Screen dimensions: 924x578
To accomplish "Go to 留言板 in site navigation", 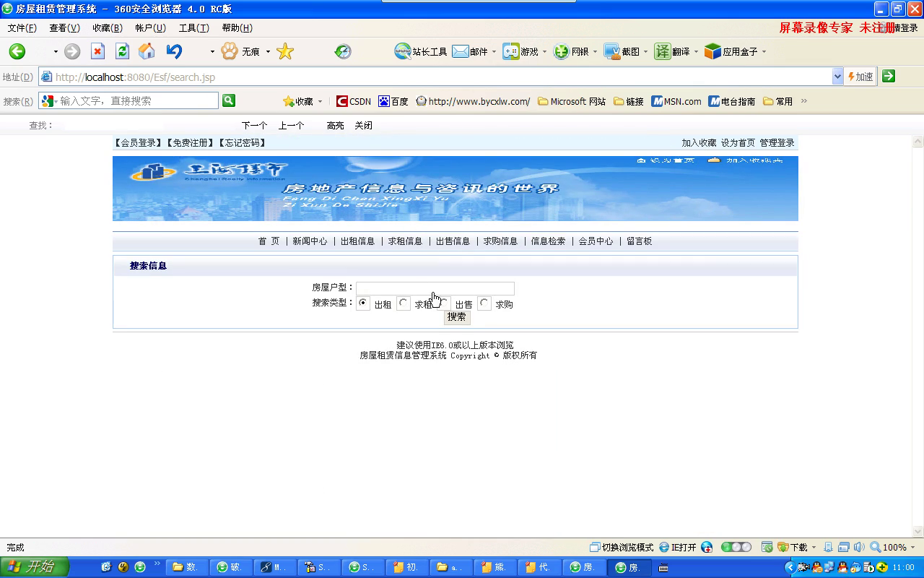I will click(639, 241).
